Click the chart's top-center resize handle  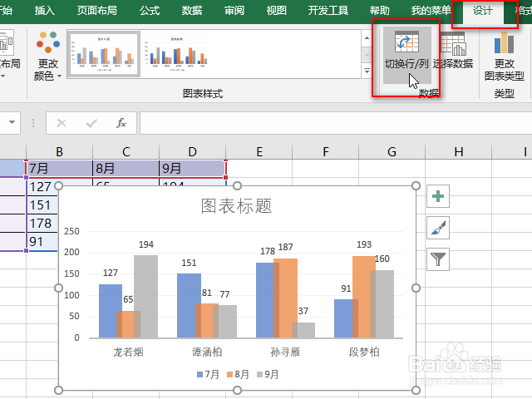(237, 185)
